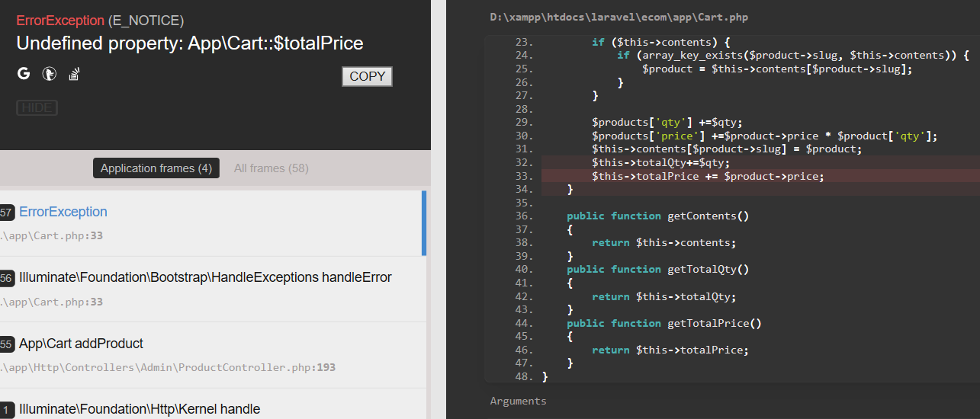The height and width of the screenshot is (419, 980).
Task: Click the Undefined property error message
Action: click(190, 43)
